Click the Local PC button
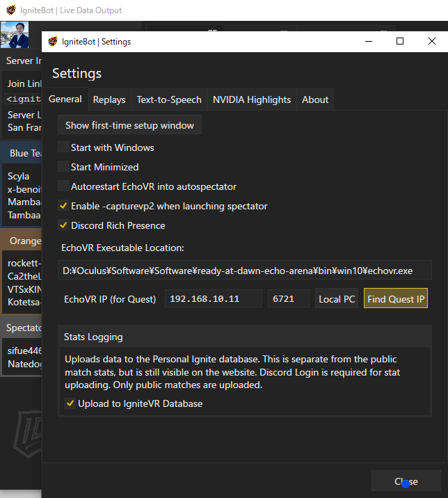448x498 pixels. pos(337,298)
